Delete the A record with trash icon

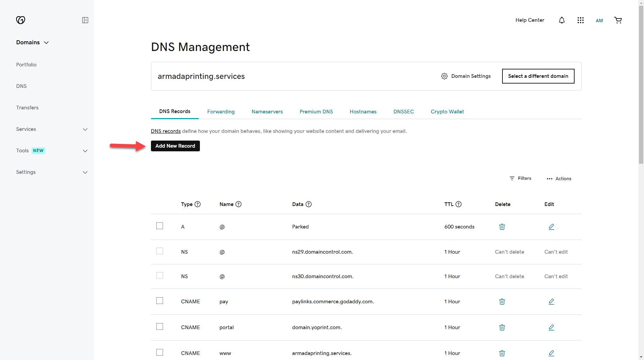(x=502, y=227)
